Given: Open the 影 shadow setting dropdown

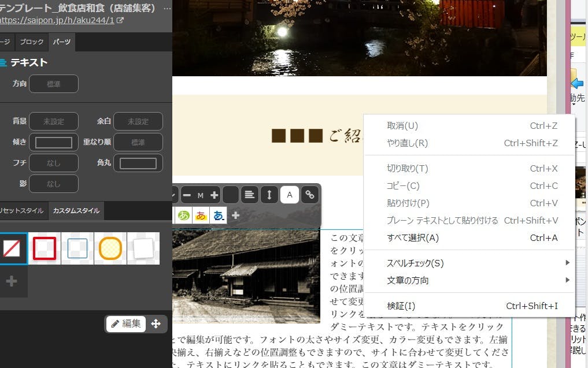Looking at the screenshot, I should 53,184.
